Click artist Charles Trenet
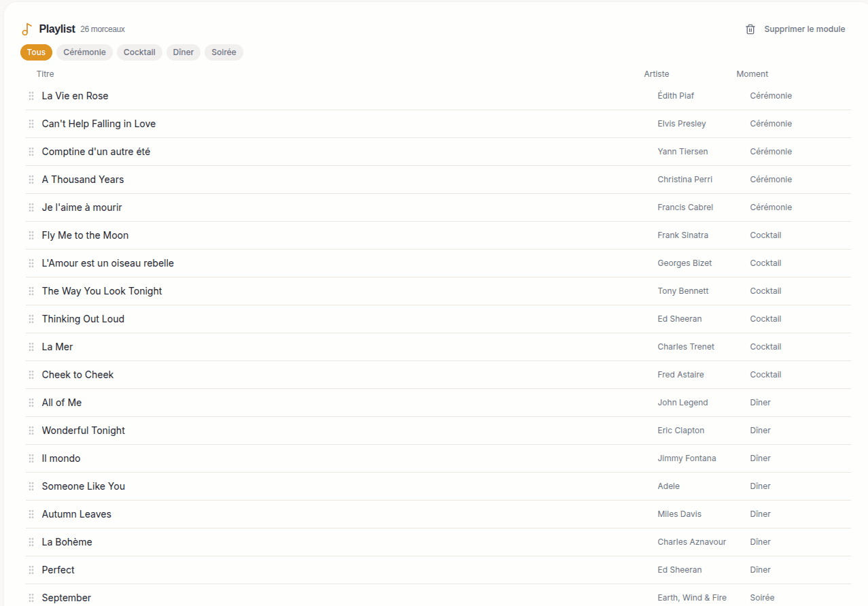This screenshot has height=606, width=868. [686, 347]
